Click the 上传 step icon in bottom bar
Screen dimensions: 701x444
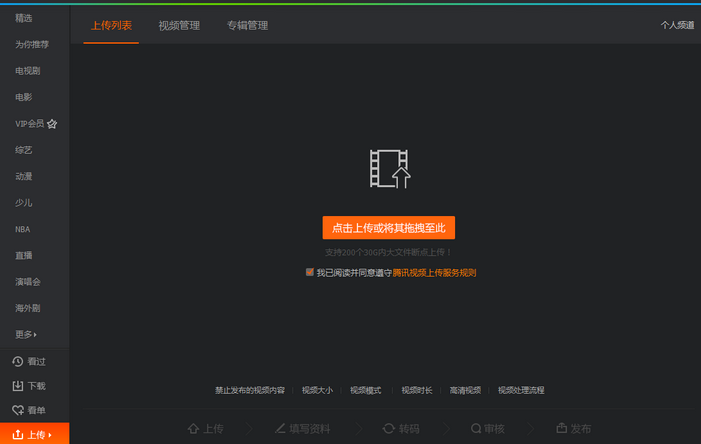tap(194, 428)
